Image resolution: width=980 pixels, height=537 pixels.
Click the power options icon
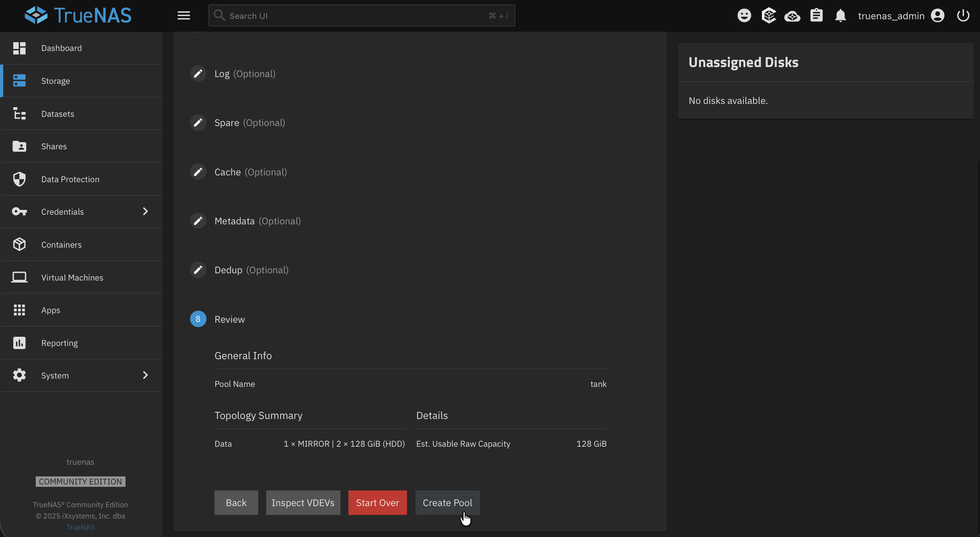coord(963,15)
